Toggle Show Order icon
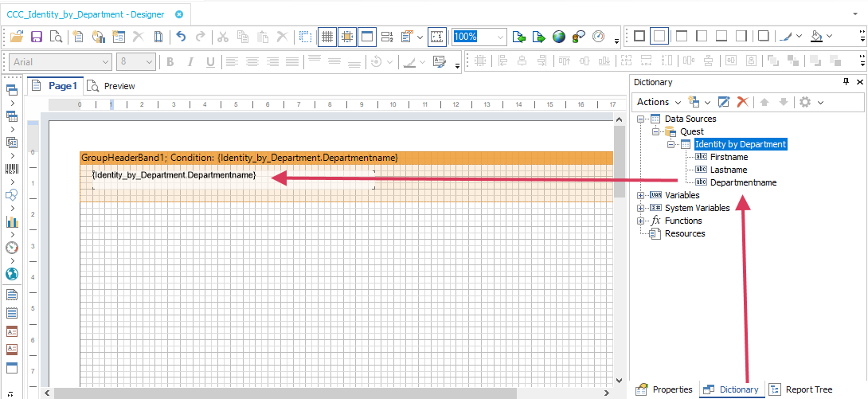 388,37
